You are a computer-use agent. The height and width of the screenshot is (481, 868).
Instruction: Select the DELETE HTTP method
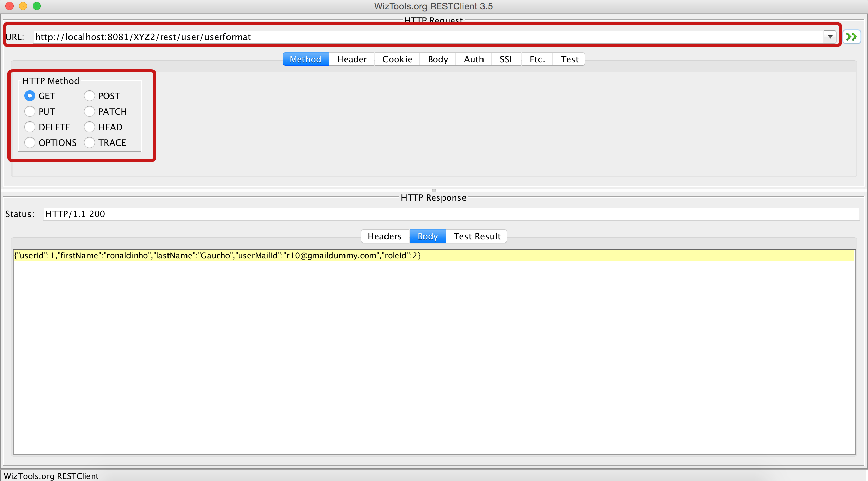tap(30, 127)
